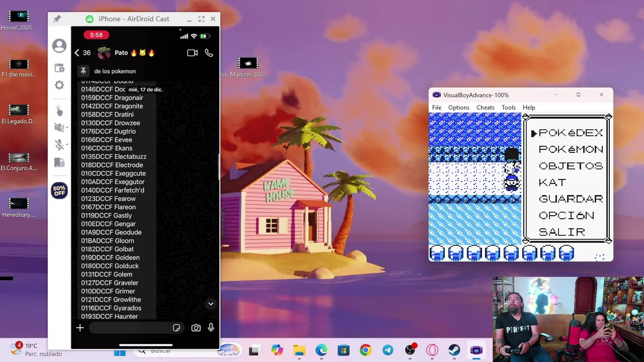Select '0159DCCF Dragonair' line

coord(112,98)
